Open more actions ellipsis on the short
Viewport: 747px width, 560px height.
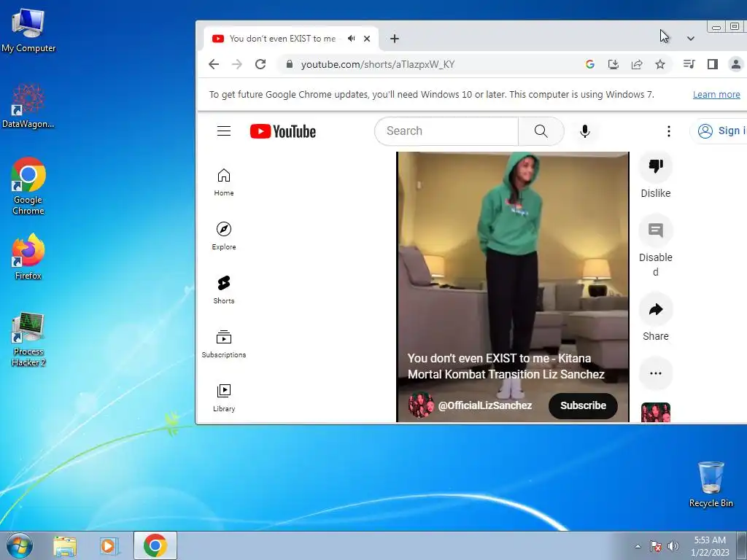[x=656, y=373]
